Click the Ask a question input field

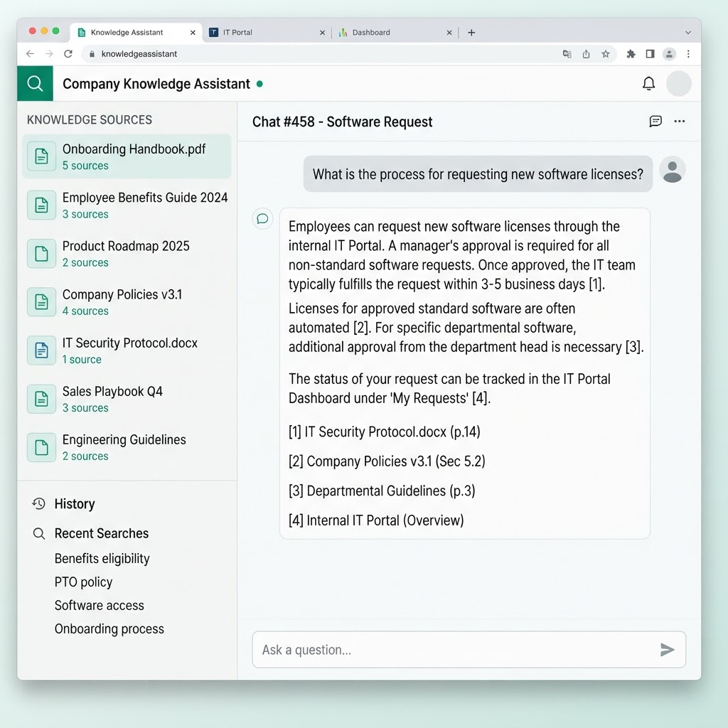(x=469, y=650)
